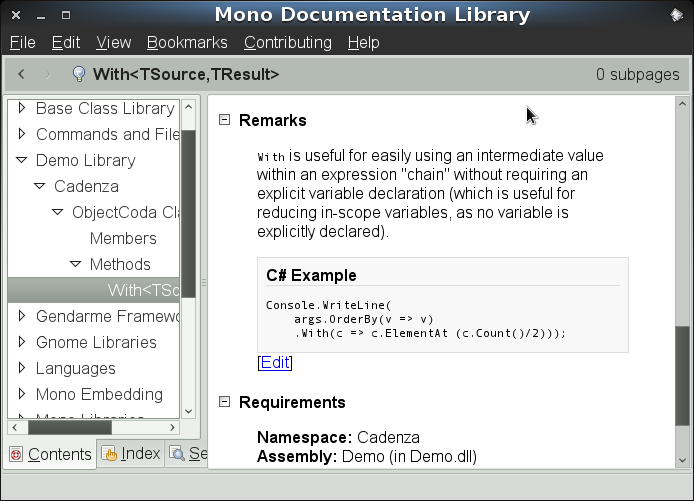Screen dimensions: 694x501
Task: Click the title bar diamond icon
Action: pos(676,15)
